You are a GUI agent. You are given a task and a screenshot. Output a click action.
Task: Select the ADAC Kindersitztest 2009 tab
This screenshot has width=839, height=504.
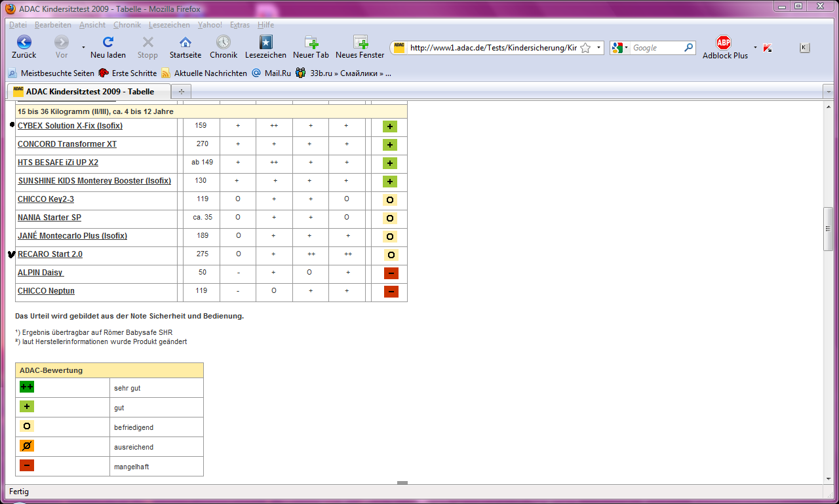pyautogui.click(x=89, y=92)
